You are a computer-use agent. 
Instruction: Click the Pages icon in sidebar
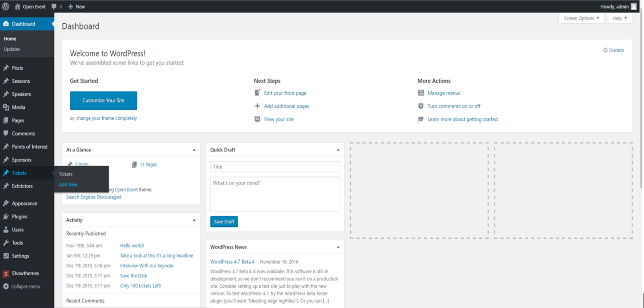coord(6,120)
